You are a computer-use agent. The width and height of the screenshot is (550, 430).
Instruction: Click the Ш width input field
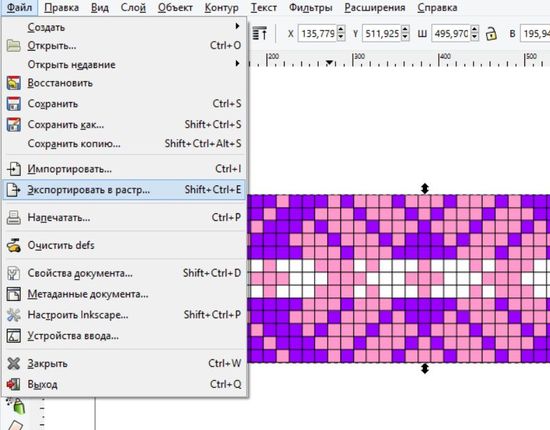(x=451, y=34)
